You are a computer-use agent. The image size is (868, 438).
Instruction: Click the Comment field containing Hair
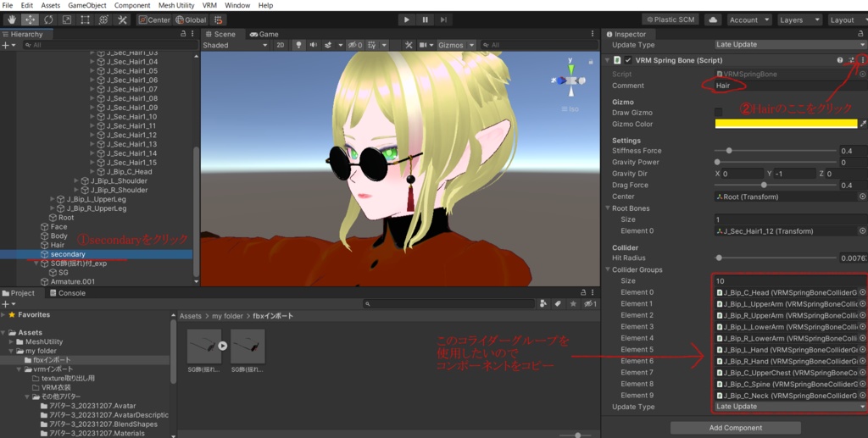point(790,86)
